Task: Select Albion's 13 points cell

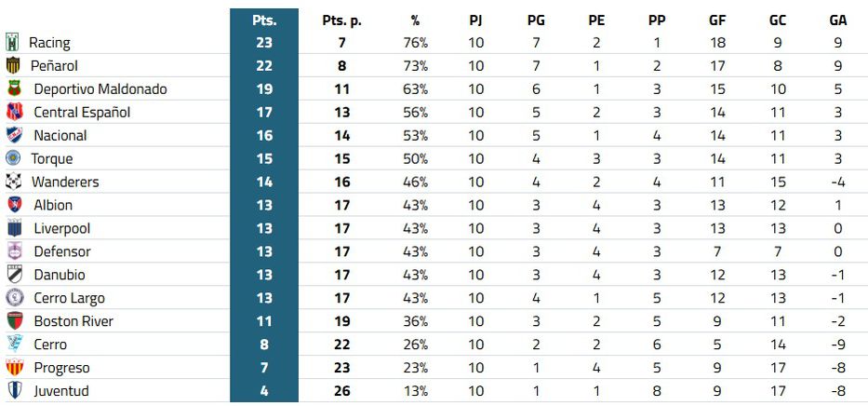Action: (264, 206)
